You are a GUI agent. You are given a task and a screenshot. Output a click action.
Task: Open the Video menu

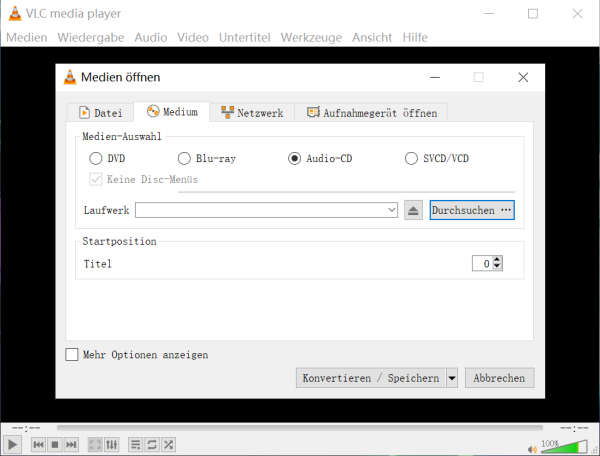pyautogui.click(x=193, y=37)
